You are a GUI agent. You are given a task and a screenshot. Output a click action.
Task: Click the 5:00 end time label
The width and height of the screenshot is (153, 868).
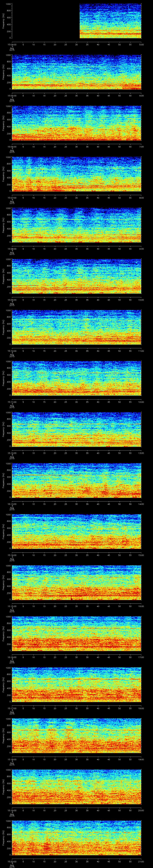point(141,44)
